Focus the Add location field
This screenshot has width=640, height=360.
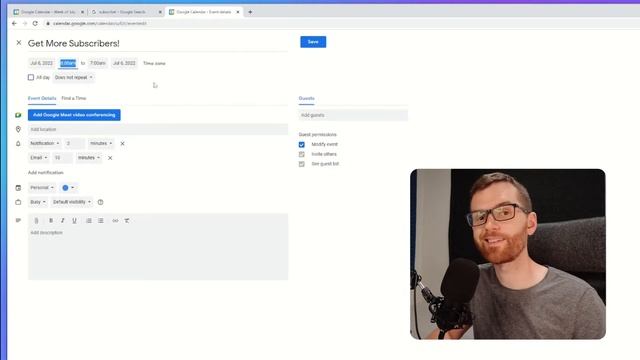(158, 129)
